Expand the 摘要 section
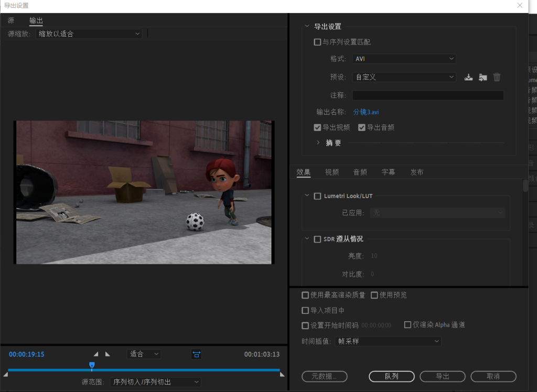Screen dimensions: 537x392 tap(318, 143)
